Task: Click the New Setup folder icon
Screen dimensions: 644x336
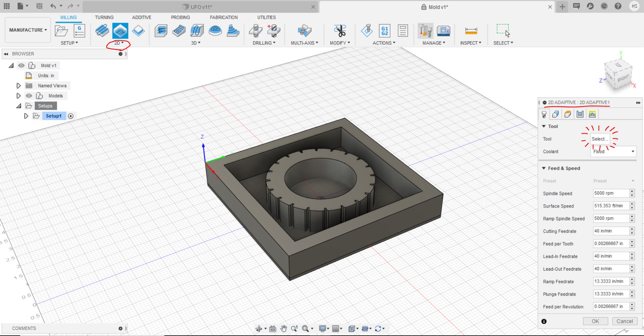Action: [61, 31]
